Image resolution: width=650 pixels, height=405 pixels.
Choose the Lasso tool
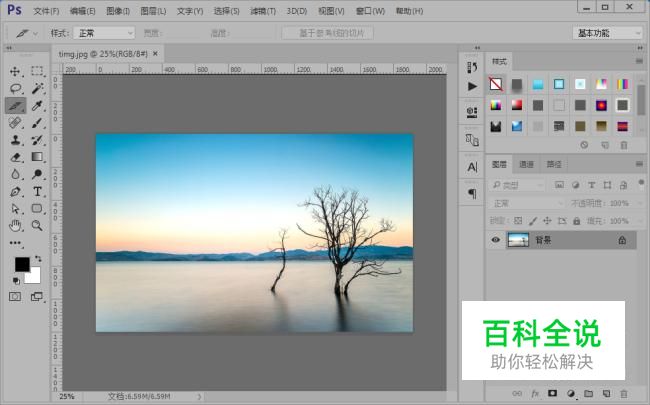[x=15, y=88]
